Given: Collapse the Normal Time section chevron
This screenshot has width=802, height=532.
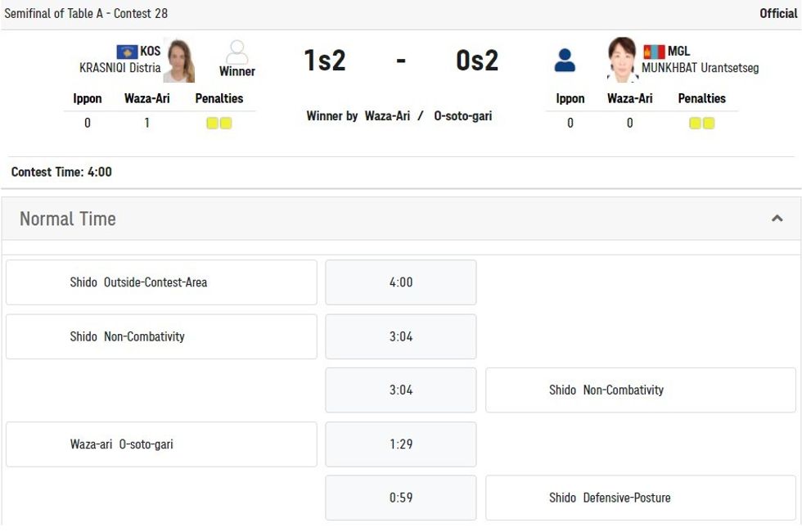Looking at the screenshot, I should tap(777, 219).
